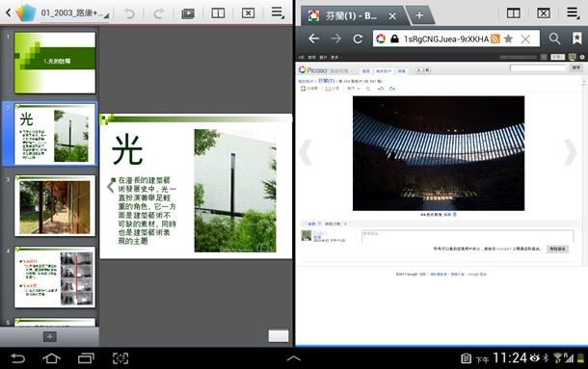Open clock 11:24 in status bar
The width and height of the screenshot is (588, 369).
click(510, 357)
